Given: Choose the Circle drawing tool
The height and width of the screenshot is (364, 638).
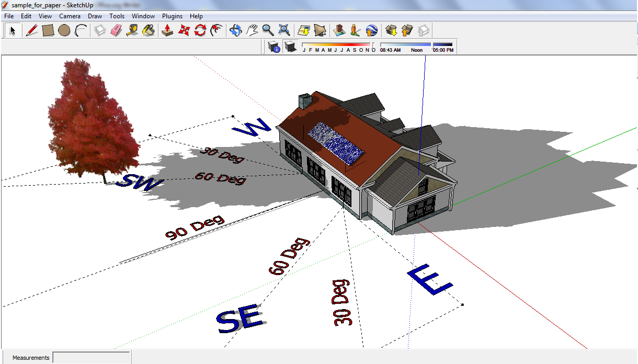Looking at the screenshot, I should point(64,30).
